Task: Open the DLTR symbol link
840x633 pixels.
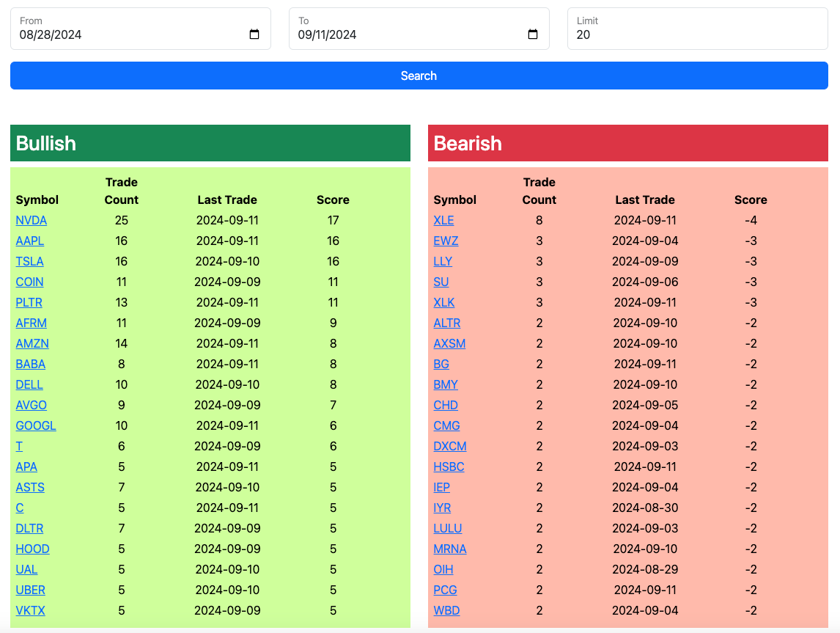Action: (29, 529)
